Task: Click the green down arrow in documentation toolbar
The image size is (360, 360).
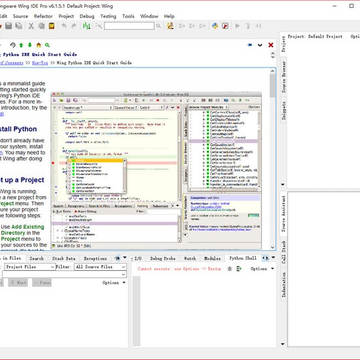Action: click(x=30, y=45)
